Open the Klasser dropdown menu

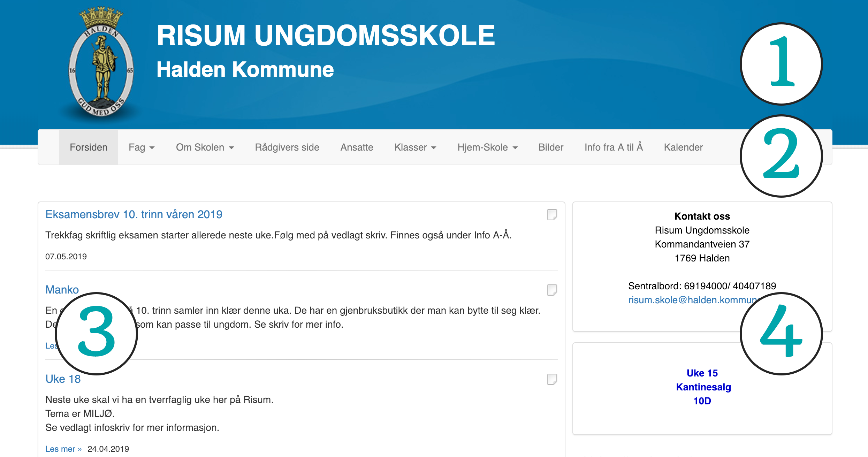click(x=415, y=147)
